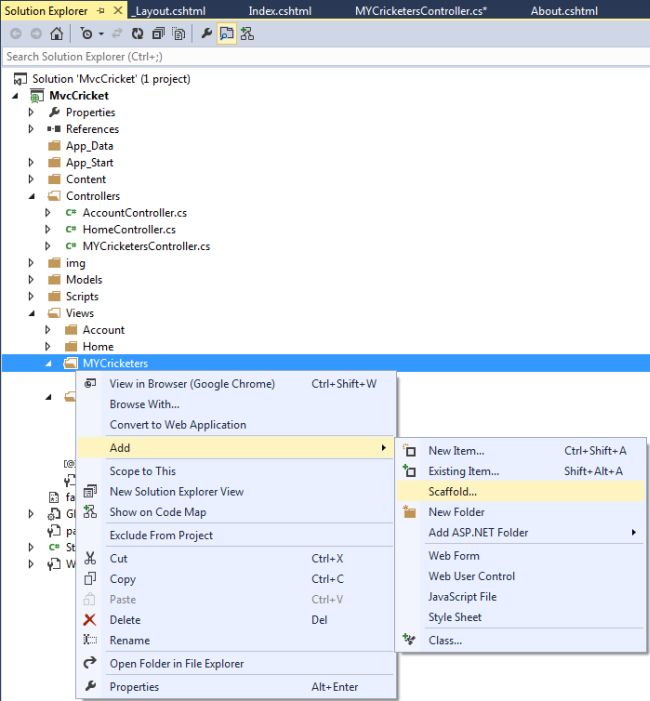Collapse the Controllers folder
650x701 pixels.
click(x=31, y=196)
